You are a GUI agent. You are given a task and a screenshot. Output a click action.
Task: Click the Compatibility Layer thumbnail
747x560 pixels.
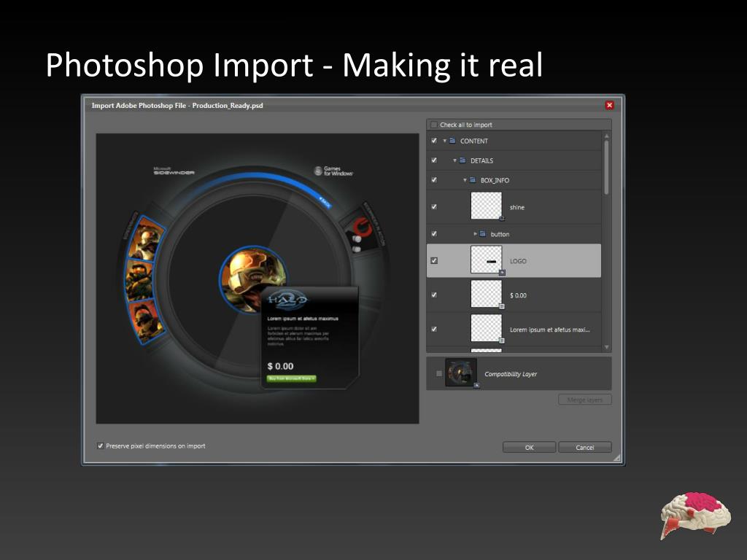(x=461, y=373)
